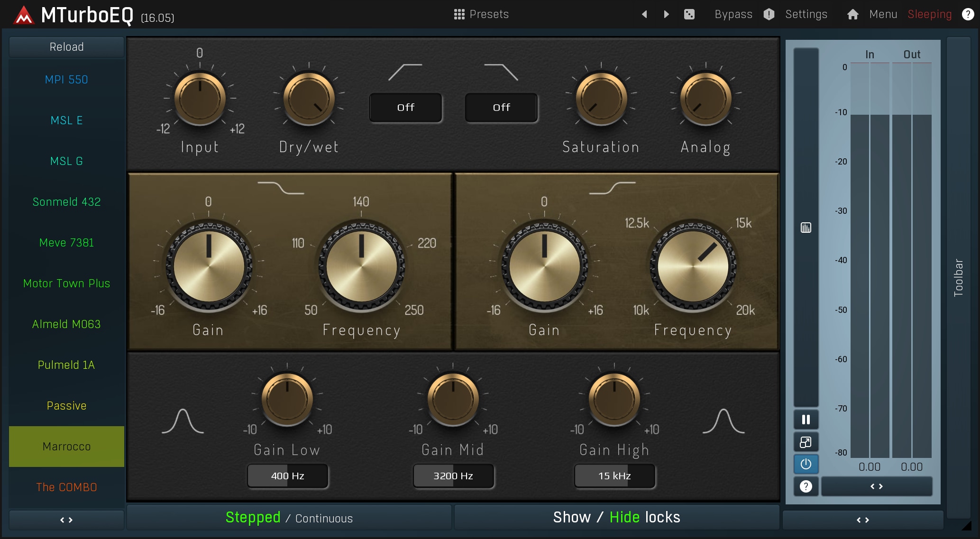Toggle Bypass
Viewport: 980px width, 539px height.
(733, 14)
